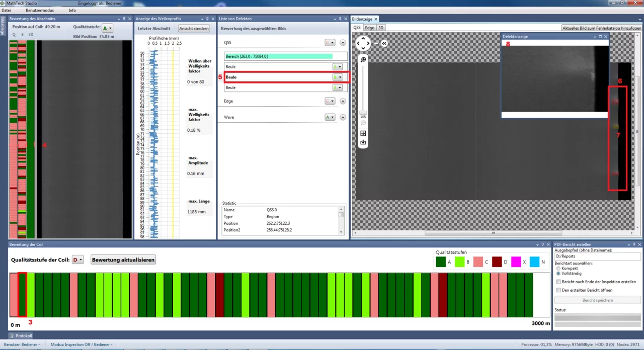Image resolution: width=644 pixels, height=350 pixels.
Task: Click the download image icon in viewer
Action: click(363, 143)
